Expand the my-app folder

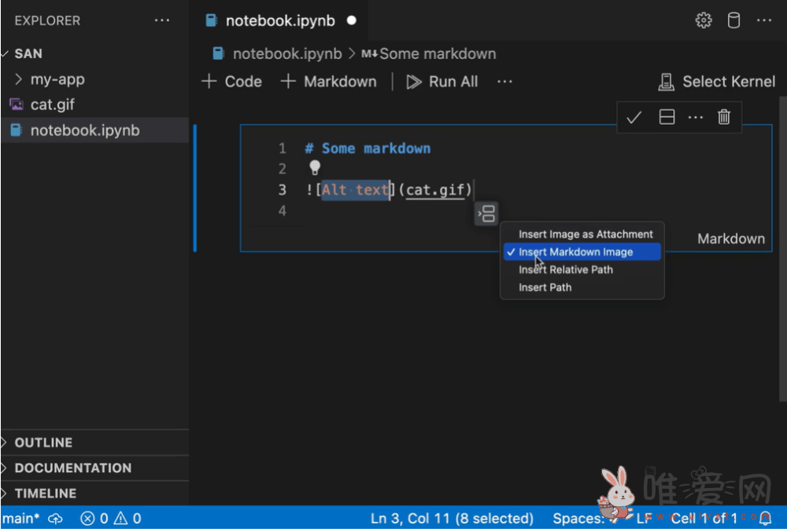[x=57, y=79]
